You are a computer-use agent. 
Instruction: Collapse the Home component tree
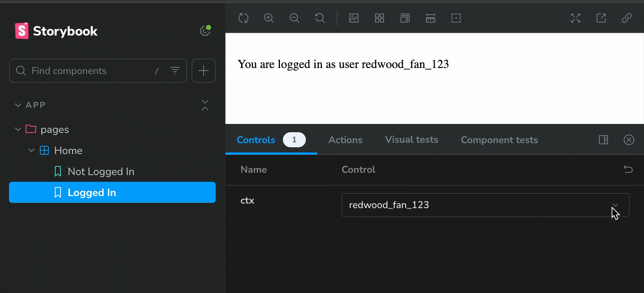32,151
